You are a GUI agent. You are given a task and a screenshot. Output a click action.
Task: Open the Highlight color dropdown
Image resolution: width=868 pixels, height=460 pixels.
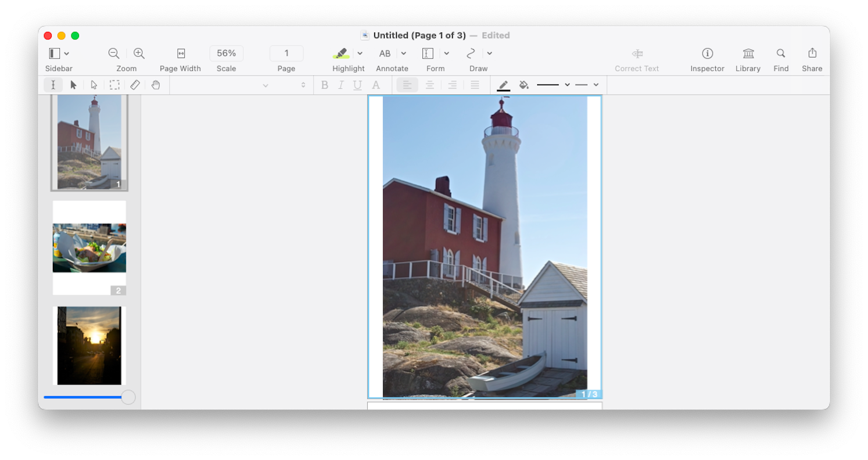click(358, 53)
